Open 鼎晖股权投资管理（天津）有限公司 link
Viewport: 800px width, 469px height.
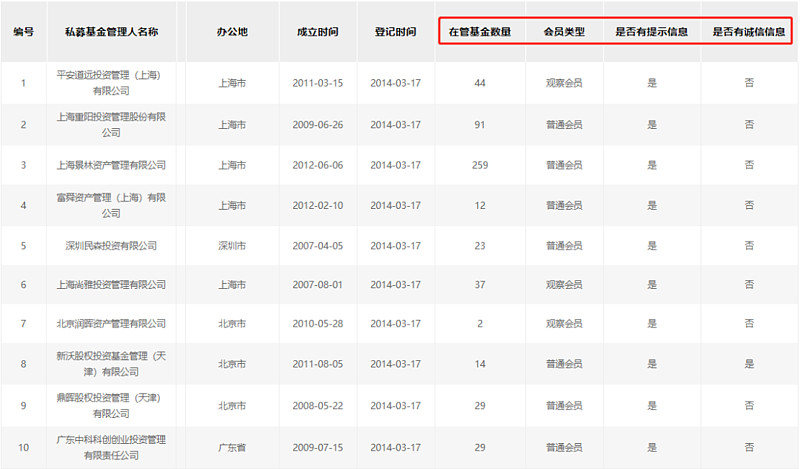click(x=111, y=405)
